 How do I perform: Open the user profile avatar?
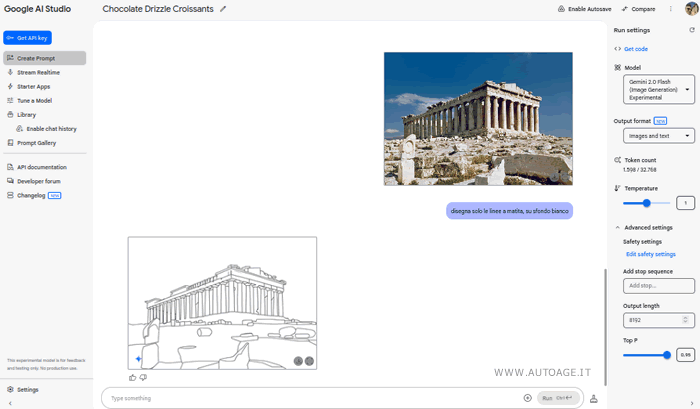(x=690, y=9)
